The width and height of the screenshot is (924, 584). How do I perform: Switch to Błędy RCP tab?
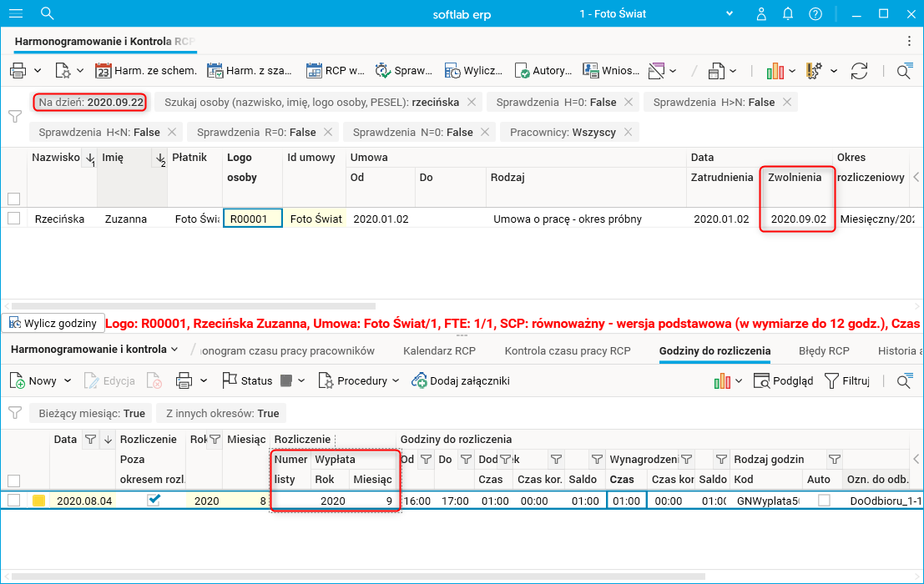(824, 351)
